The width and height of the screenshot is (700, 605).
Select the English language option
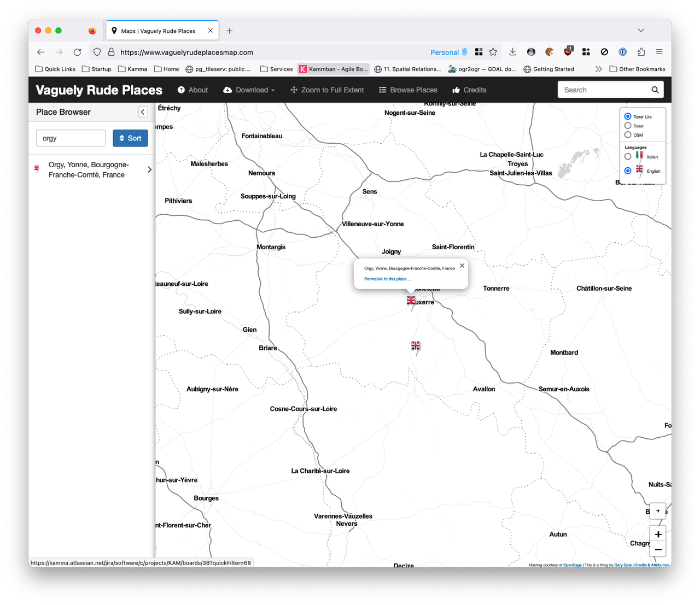[628, 171]
